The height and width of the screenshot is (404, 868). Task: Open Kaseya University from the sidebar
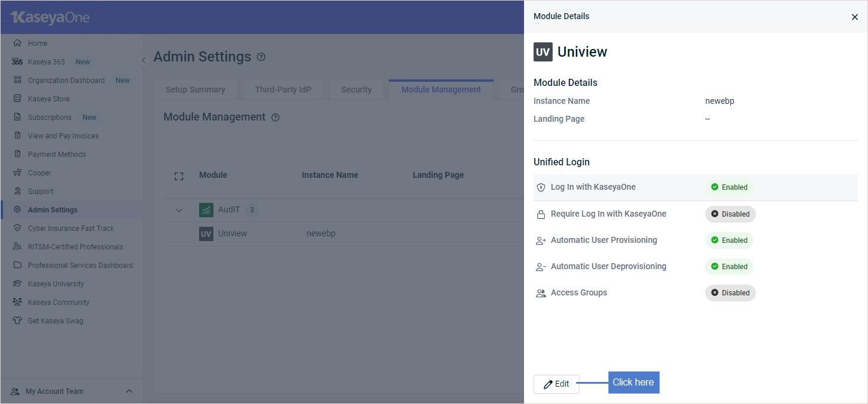pos(56,283)
